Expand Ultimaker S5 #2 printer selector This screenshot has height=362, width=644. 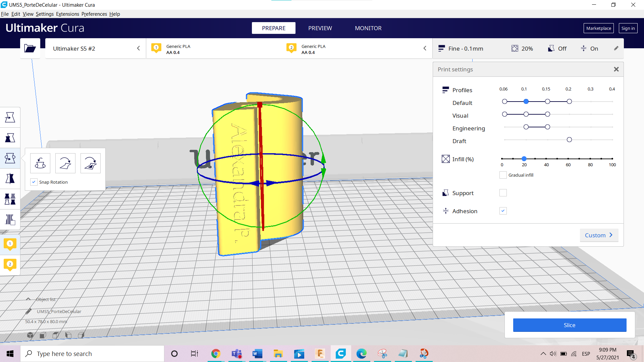(96, 49)
